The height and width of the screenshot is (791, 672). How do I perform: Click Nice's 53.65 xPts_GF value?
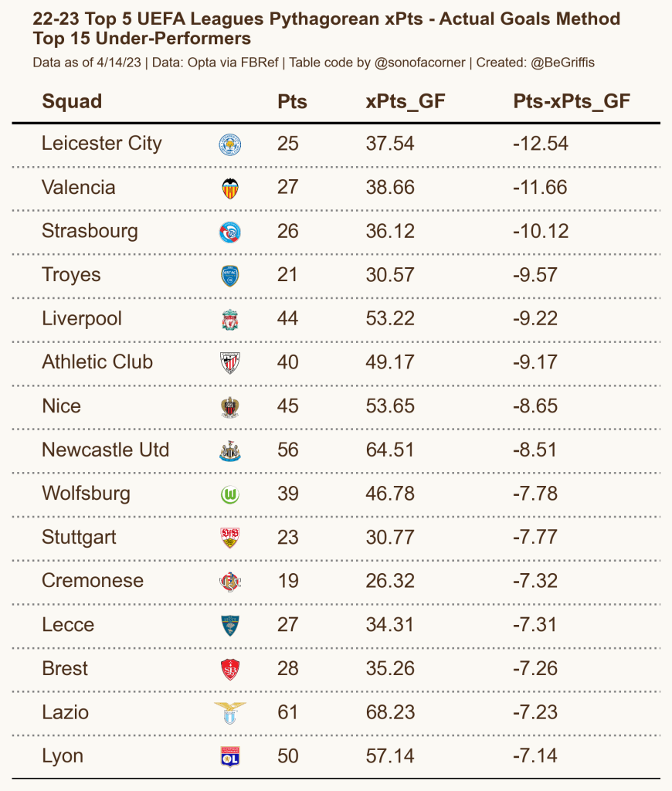click(x=390, y=406)
